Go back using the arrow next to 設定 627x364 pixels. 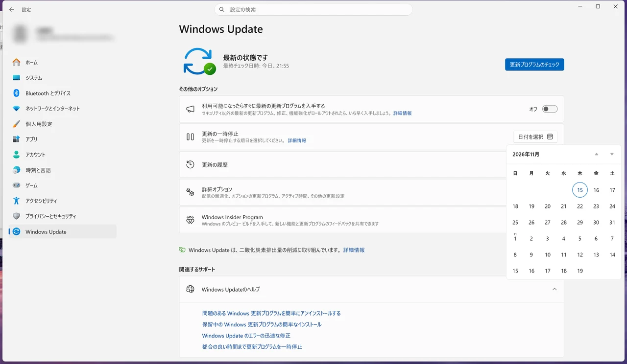pyautogui.click(x=12, y=10)
